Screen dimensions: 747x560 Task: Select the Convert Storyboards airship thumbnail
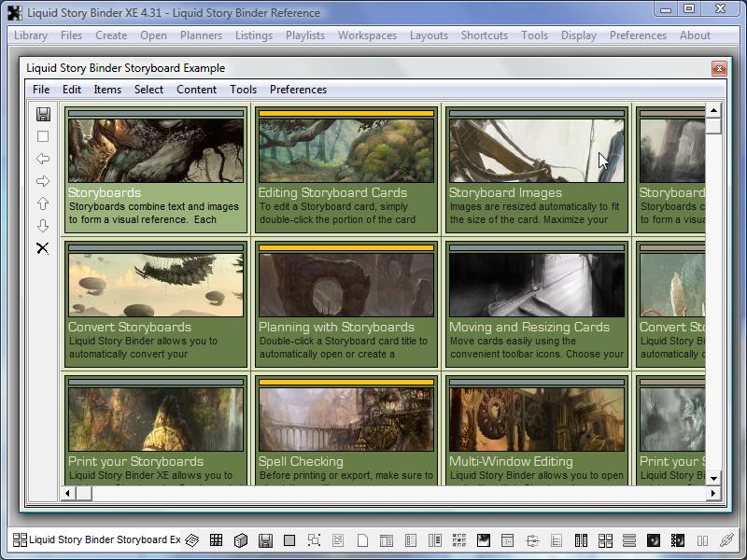pos(156,285)
